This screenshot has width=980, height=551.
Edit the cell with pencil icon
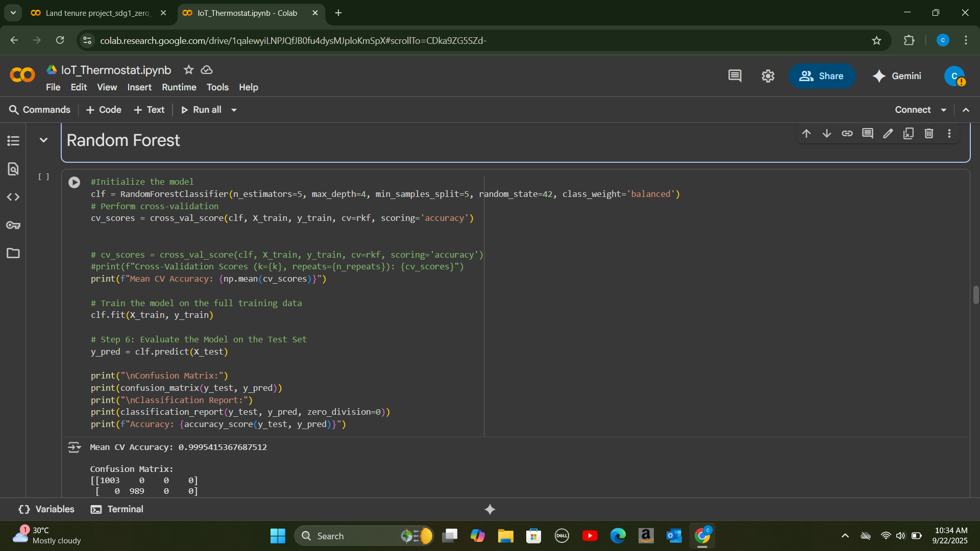point(888,134)
